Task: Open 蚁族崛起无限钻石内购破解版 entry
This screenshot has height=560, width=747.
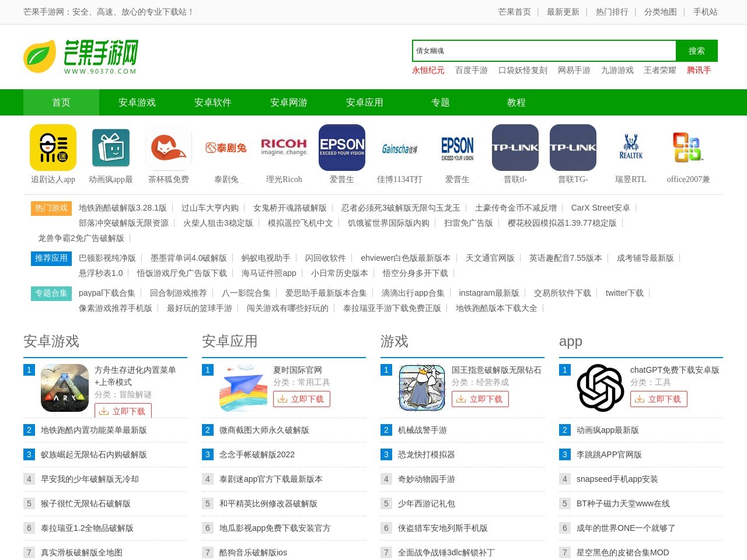Action: point(94,454)
